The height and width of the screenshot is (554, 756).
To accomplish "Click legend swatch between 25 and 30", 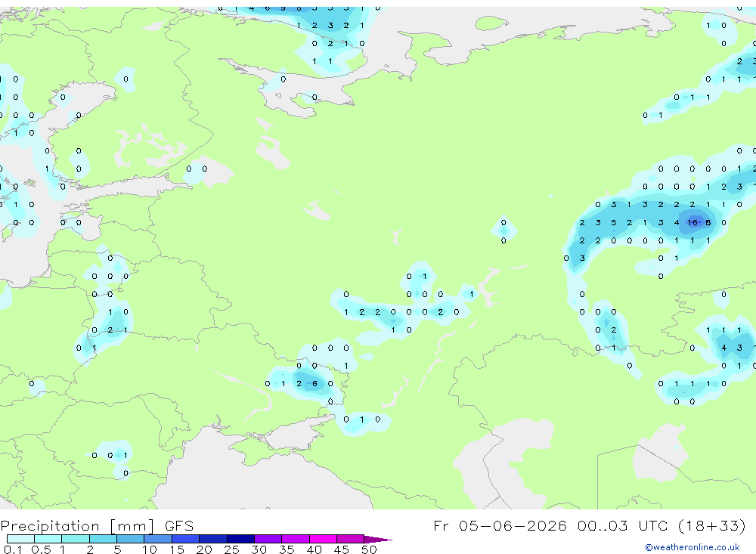I will click(240, 539).
